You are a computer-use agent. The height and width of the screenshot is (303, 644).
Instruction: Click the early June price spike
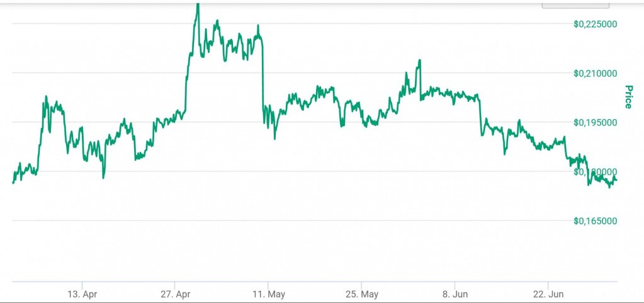pos(419,61)
